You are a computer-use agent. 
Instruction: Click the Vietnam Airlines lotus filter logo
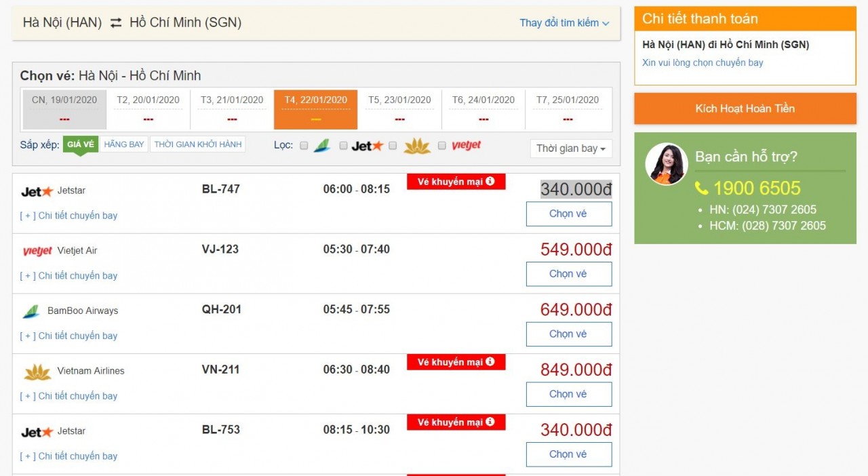point(417,145)
